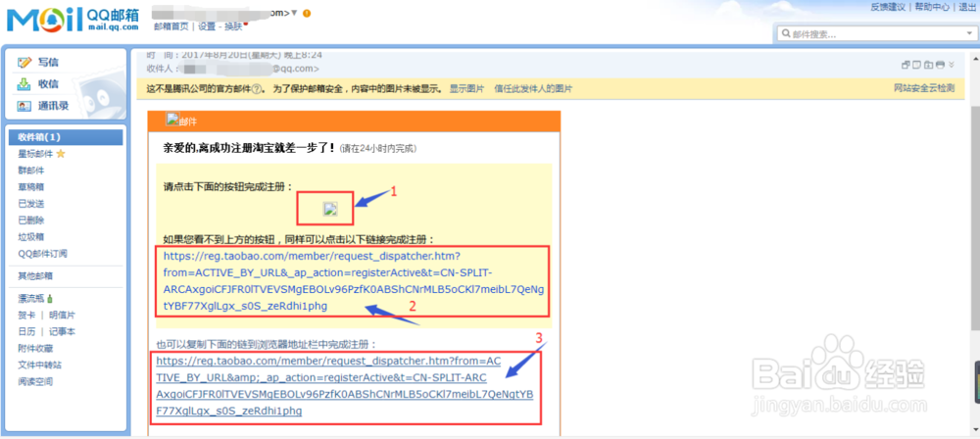Open 贺卡 greeting cards
The height and width of the screenshot is (439, 980).
[26, 316]
